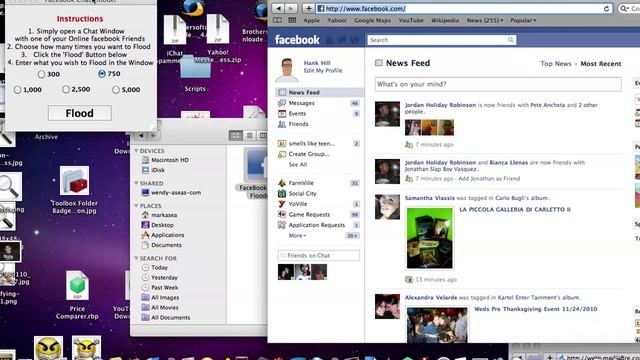The image size is (640, 360).
Task: Open the Yahoo! bookmark
Action: tap(337, 20)
